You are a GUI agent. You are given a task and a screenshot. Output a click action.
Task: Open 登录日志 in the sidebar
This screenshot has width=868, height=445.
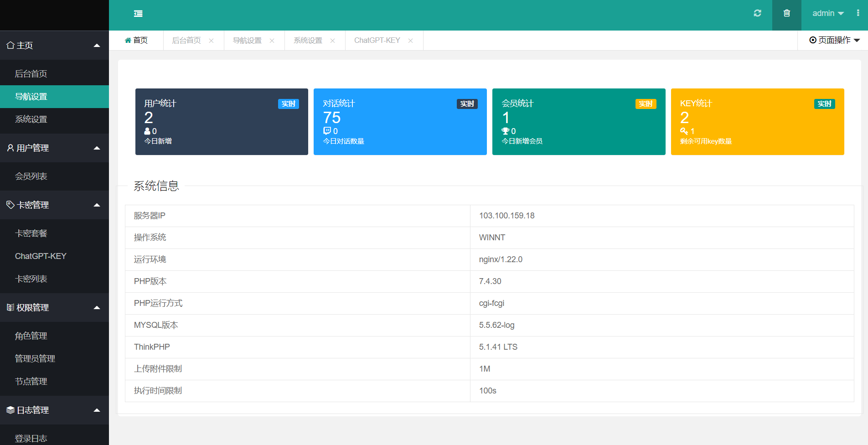(54, 437)
